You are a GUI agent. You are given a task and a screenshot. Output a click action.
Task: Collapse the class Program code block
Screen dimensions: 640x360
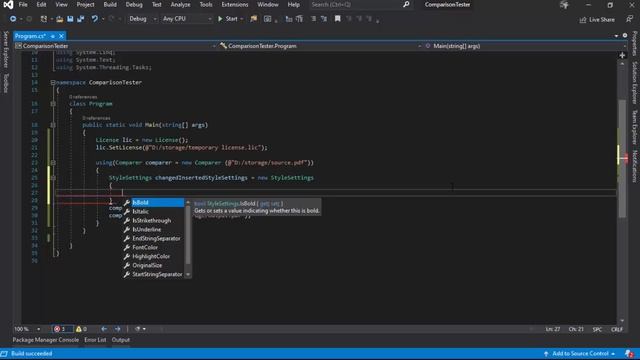[x=53, y=104]
